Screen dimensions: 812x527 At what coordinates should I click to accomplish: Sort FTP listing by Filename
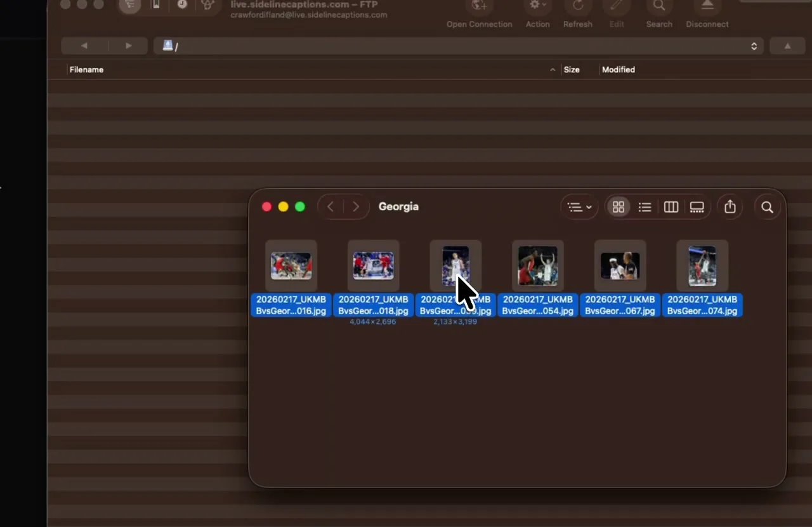tap(86, 70)
